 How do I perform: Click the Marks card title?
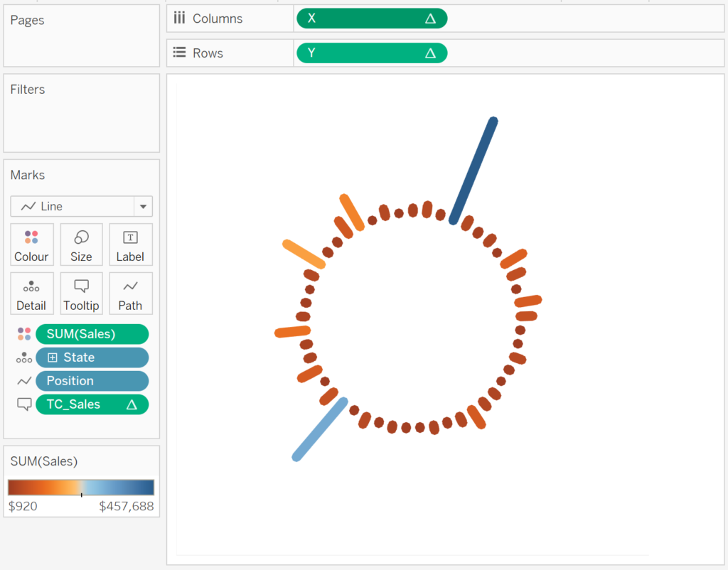(28, 175)
